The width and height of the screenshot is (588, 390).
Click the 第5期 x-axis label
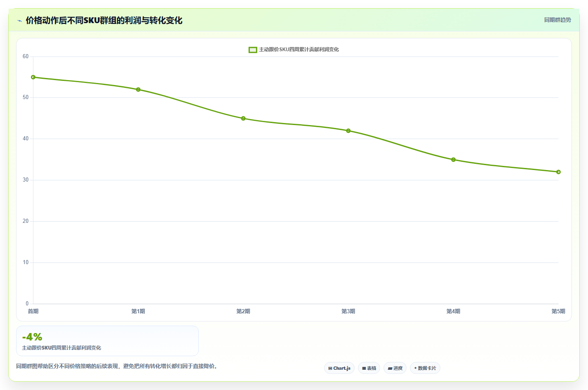[x=558, y=311]
